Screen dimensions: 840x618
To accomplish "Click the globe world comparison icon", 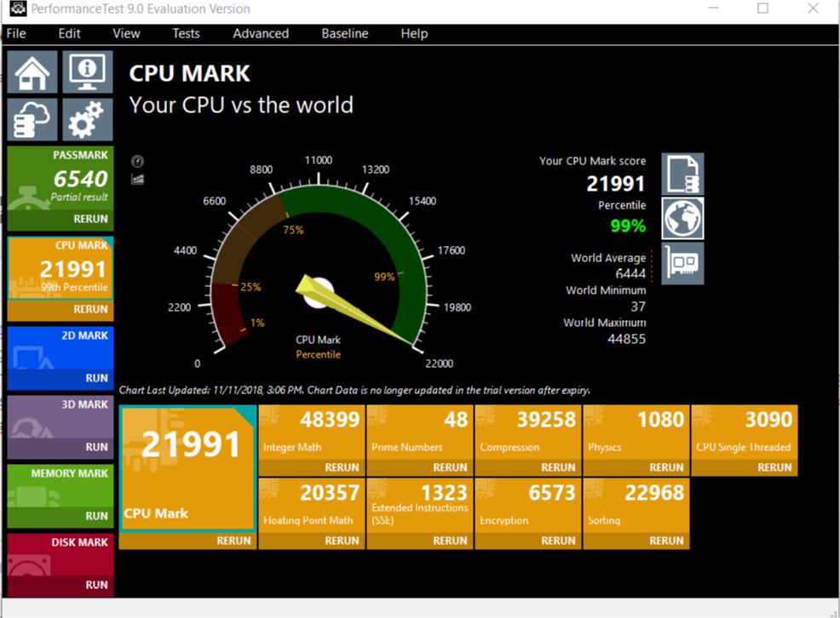I will (x=682, y=218).
